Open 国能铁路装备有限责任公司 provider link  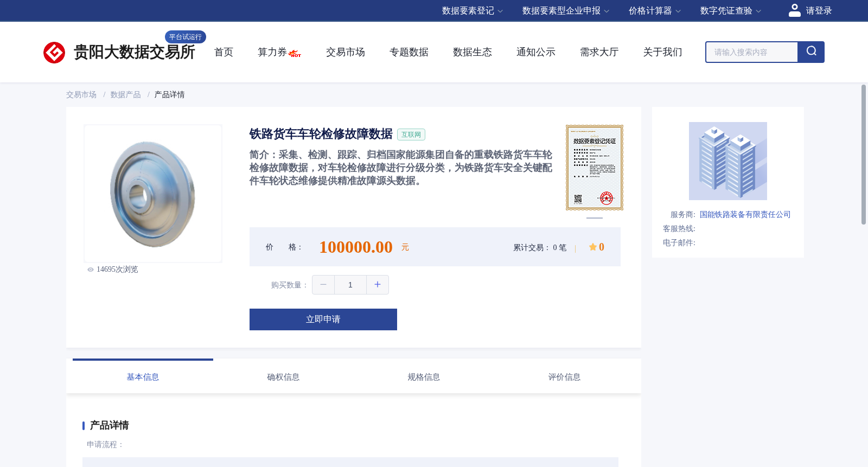pyautogui.click(x=745, y=215)
